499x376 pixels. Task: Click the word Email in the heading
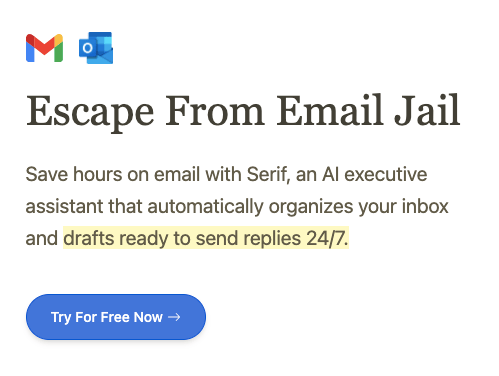(330, 110)
